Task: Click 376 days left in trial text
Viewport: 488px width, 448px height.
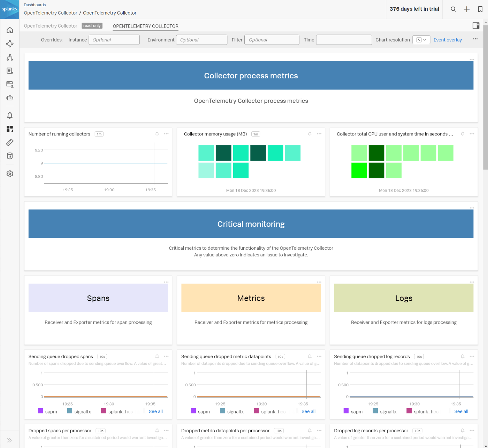Action: pyautogui.click(x=414, y=9)
